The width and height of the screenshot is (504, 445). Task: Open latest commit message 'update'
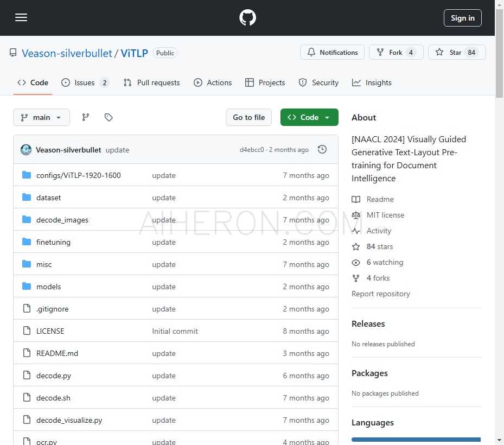pyautogui.click(x=117, y=150)
